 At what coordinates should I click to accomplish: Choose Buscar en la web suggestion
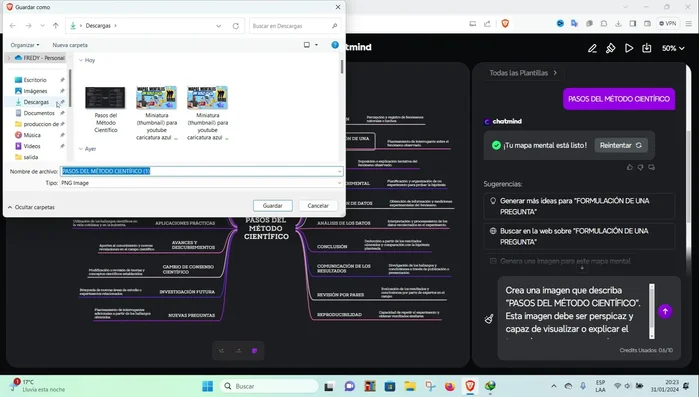(x=579, y=236)
